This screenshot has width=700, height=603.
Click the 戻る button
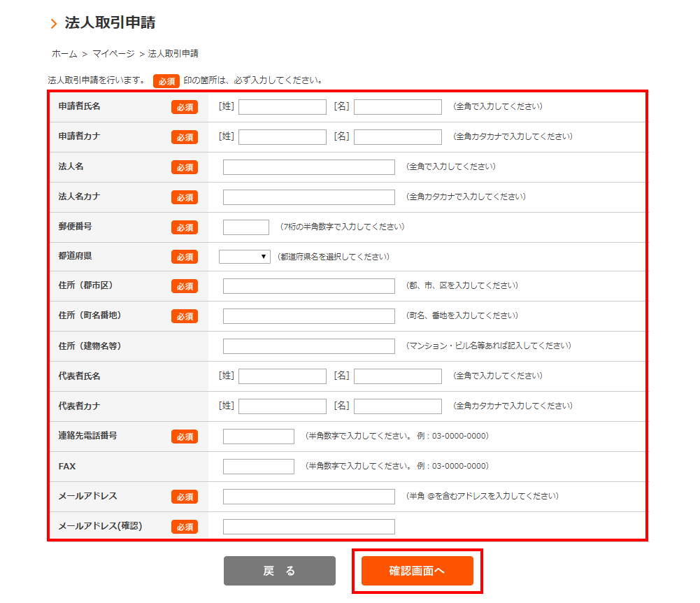click(x=279, y=571)
